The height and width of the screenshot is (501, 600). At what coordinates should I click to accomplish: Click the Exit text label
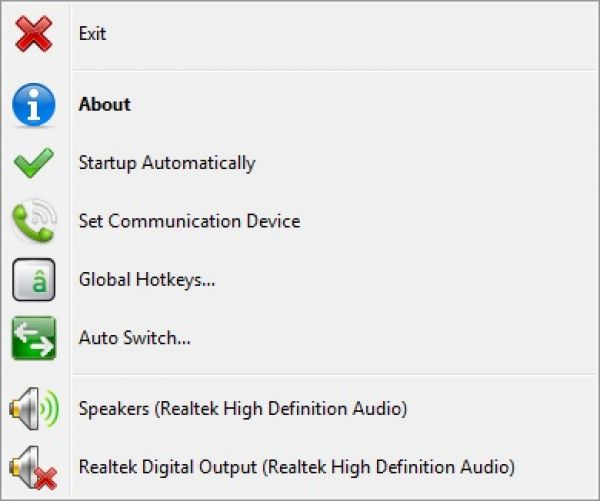tap(92, 34)
